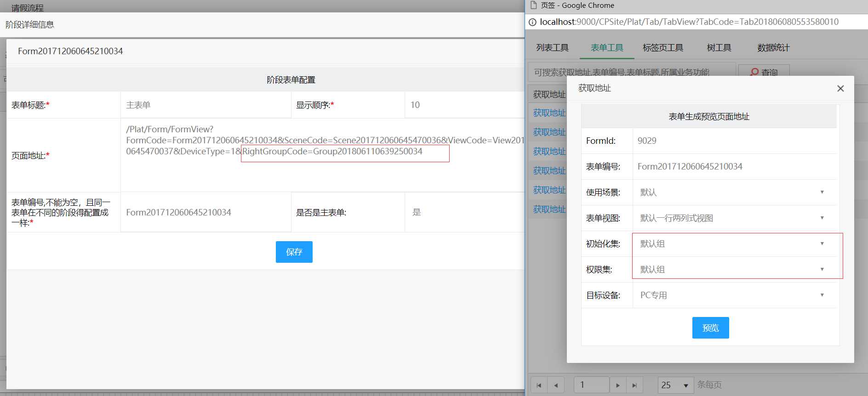Open the 表单视图 dropdown
Image resolution: width=868 pixels, height=396 pixels.
pos(734,218)
